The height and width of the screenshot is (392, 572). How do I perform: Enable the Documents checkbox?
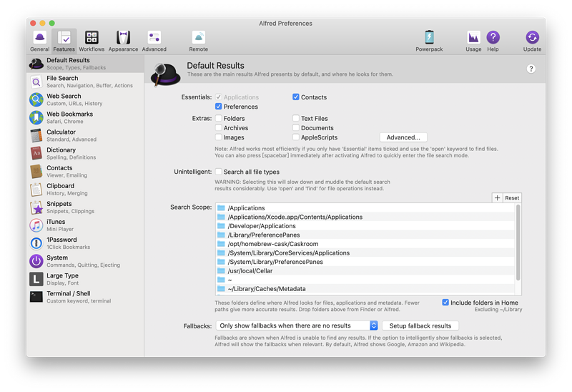(x=295, y=128)
